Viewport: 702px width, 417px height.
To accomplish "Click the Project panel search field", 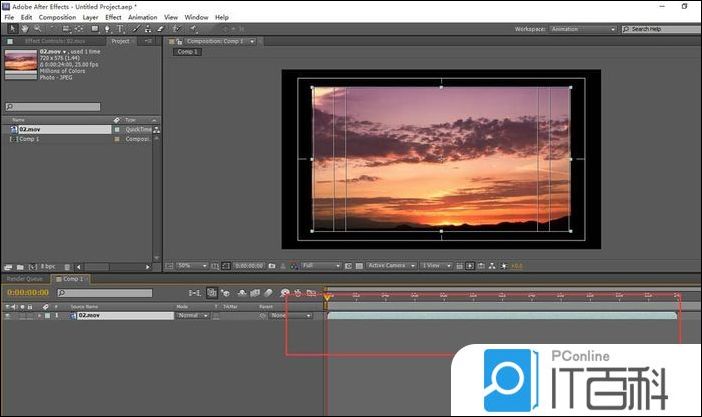I will 55,107.
